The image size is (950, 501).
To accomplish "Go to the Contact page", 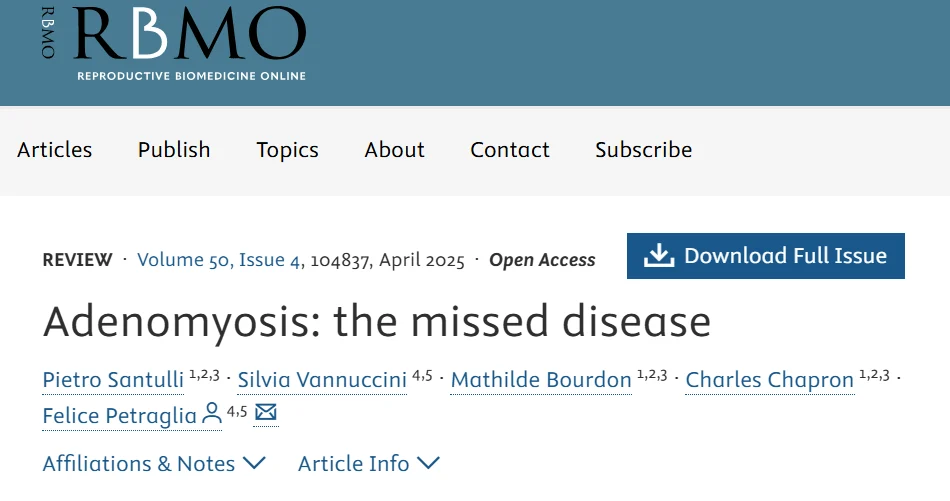I will click(x=510, y=150).
